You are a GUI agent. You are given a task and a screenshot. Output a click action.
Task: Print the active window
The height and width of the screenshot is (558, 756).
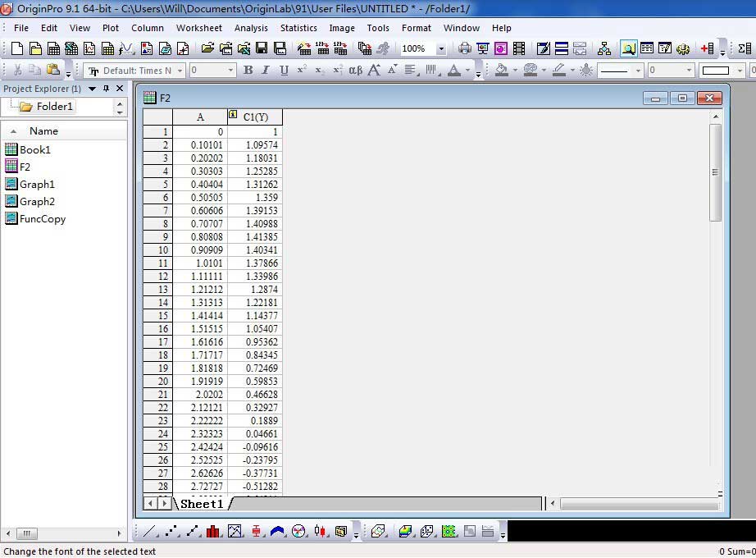pyautogui.click(x=464, y=48)
